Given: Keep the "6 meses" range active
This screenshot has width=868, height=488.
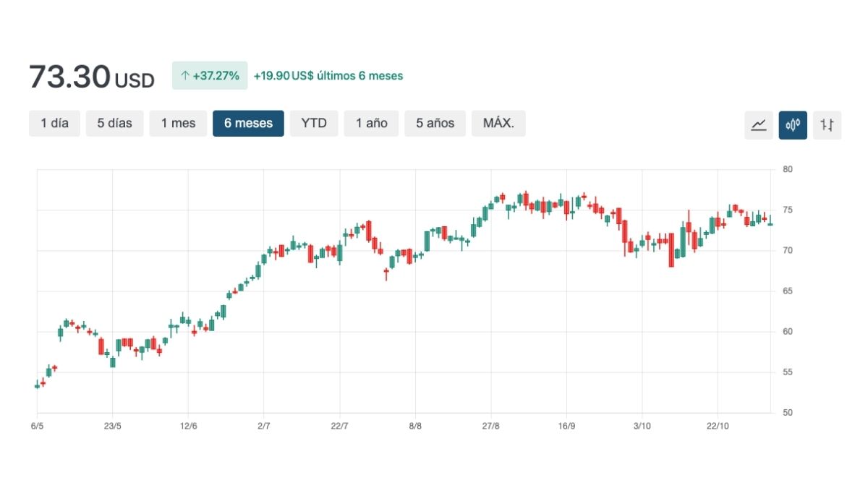Looking at the screenshot, I should click(248, 123).
